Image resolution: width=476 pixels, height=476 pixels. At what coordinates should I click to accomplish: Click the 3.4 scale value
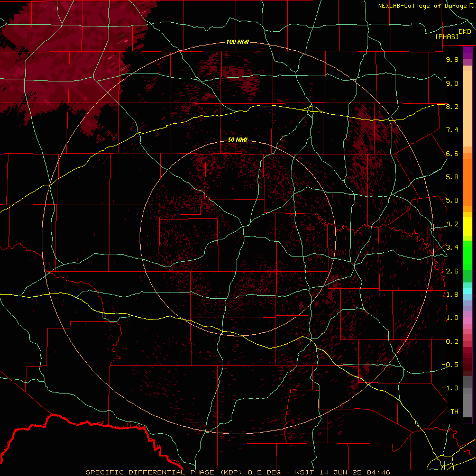452,248
